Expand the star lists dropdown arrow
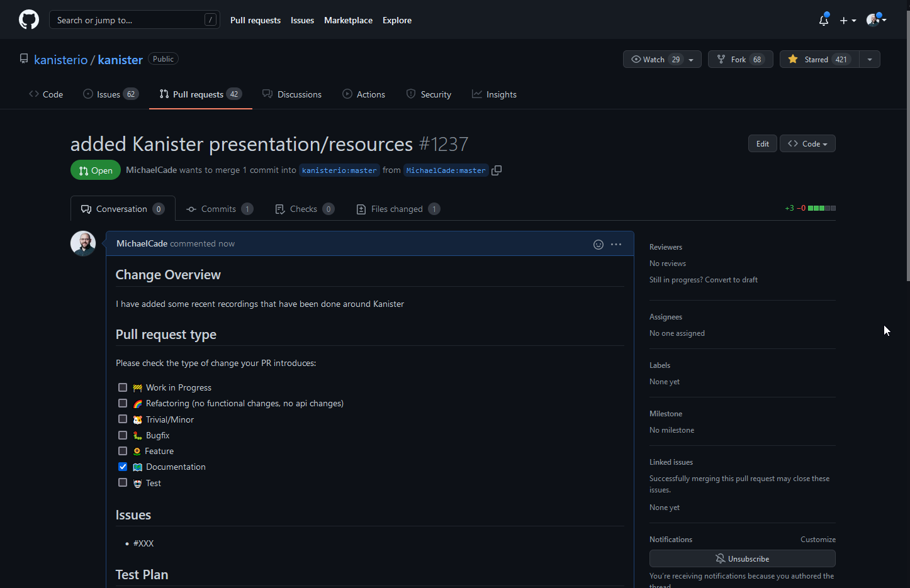 tap(870, 59)
